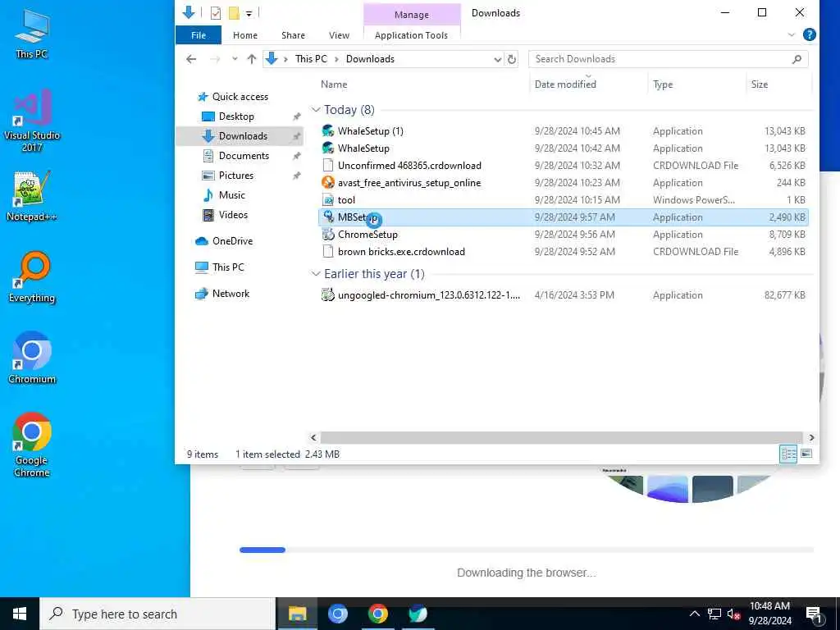Select the MBSetup application row

564,217
